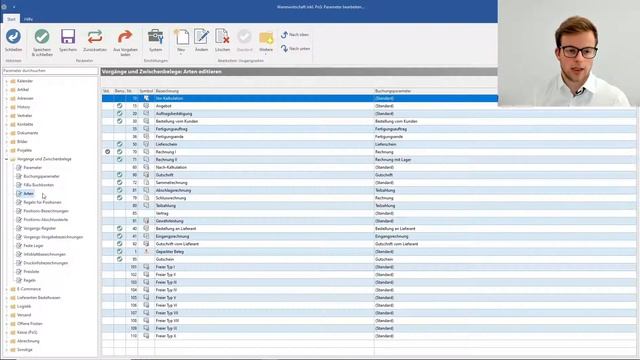Image resolution: width=640 pixels, height=360 pixels.
Task: Switch to the Start ribbon tab
Action: pyautogui.click(x=11, y=19)
